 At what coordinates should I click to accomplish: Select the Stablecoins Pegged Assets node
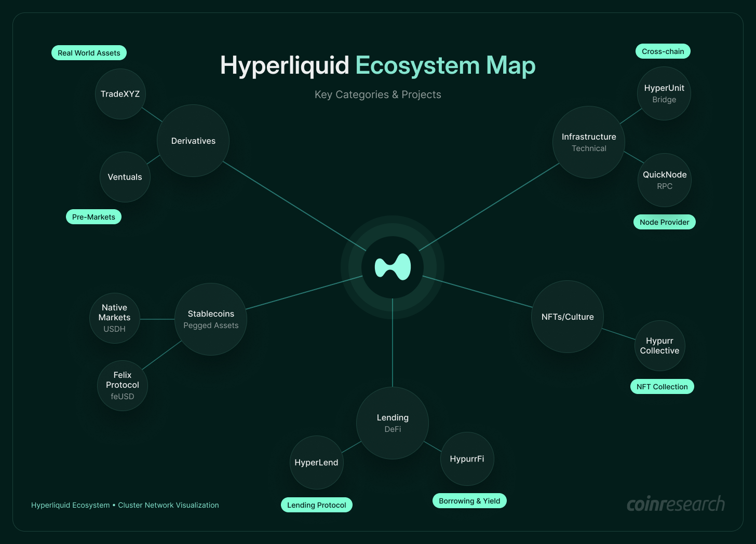point(211,319)
